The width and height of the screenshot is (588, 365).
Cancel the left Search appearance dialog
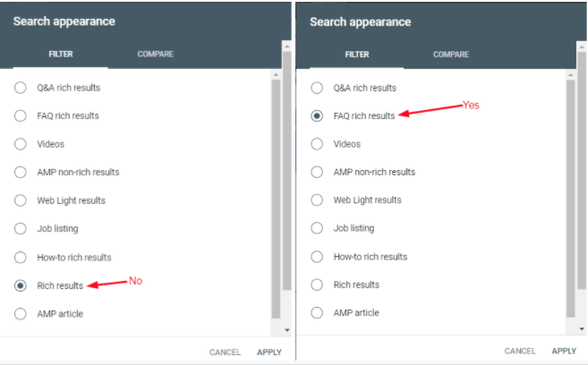tap(225, 352)
